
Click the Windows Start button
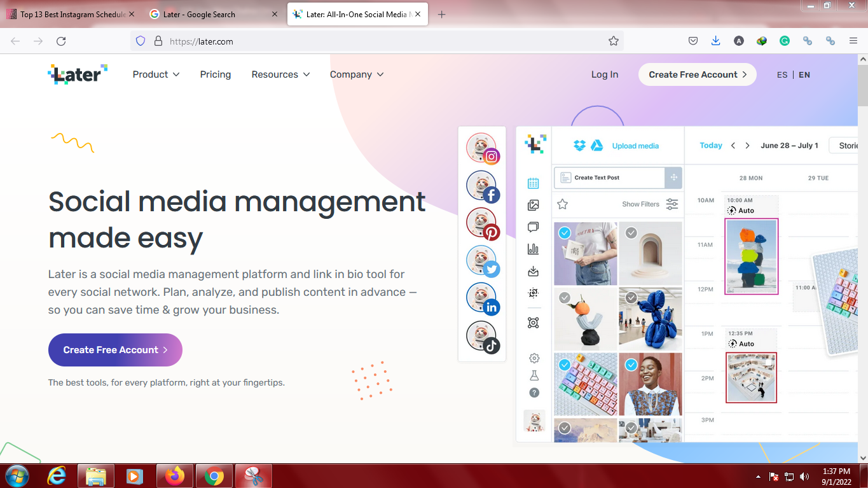click(17, 476)
